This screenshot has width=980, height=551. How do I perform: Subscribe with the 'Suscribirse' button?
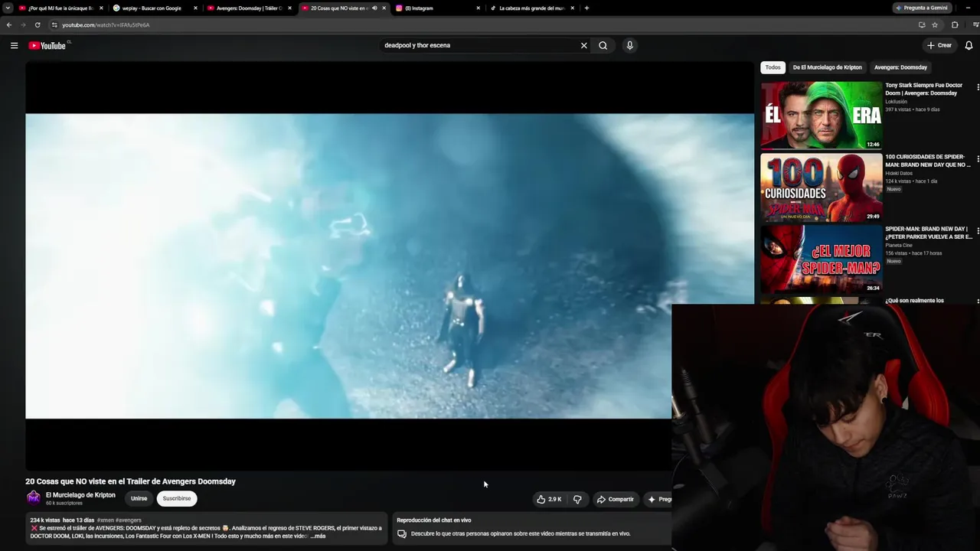177,498
